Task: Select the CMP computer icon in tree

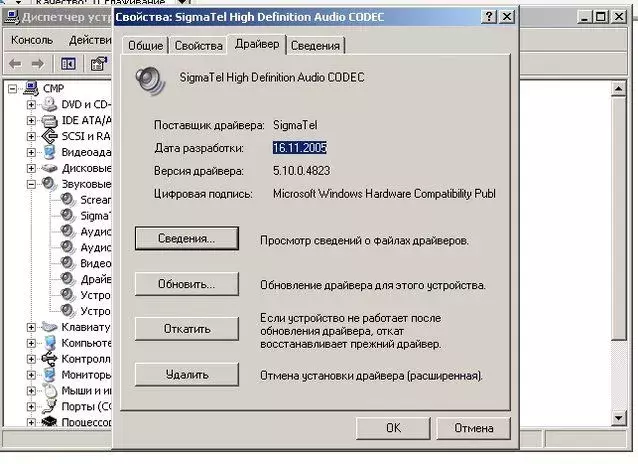Action: point(31,88)
